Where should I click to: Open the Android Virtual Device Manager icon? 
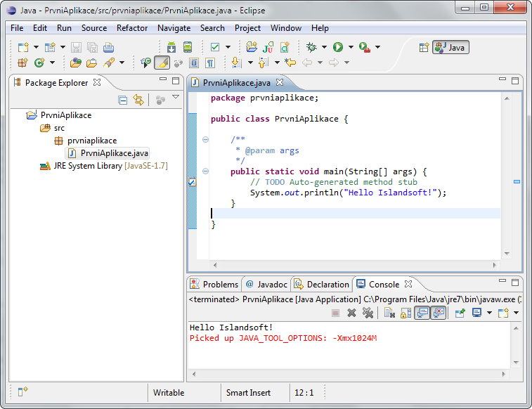tap(188, 47)
